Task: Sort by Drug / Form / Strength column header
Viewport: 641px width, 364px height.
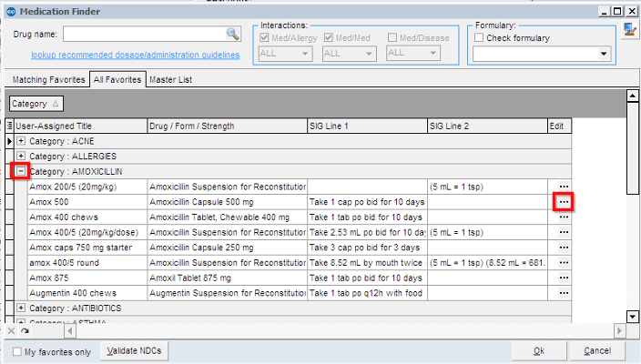Action: pyautogui.click(x=228, y=126)
